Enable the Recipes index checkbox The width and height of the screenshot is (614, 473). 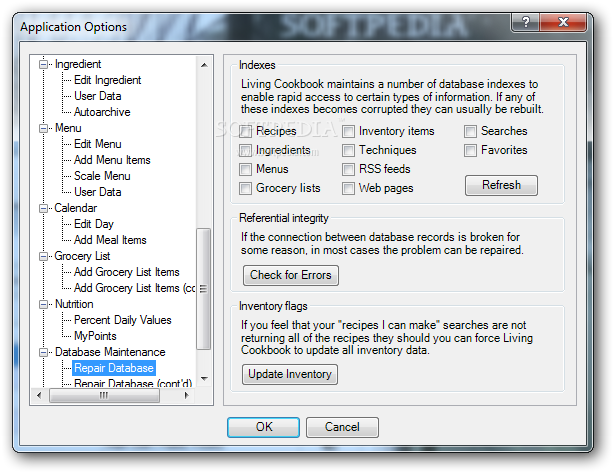click(246, 131)
